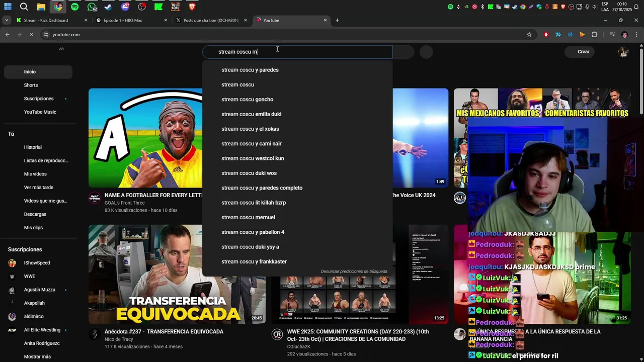Open Brave browser from the taskbar
Image resolution: width=644 pixels, height=362 pixels.
(x=192, y=7)
